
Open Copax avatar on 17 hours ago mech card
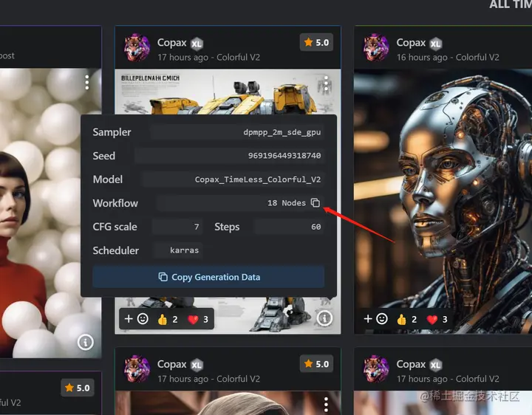[137, 47]
